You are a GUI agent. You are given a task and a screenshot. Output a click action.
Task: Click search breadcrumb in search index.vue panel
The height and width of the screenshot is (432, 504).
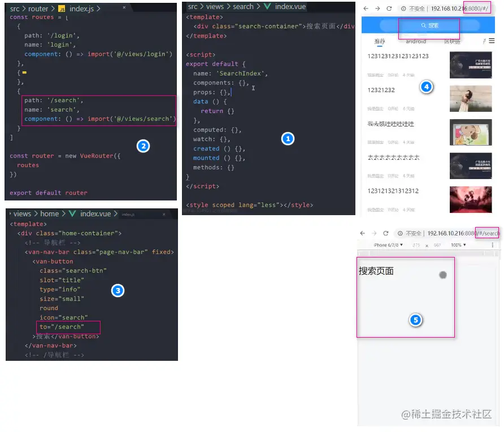[x=243, y=6]
